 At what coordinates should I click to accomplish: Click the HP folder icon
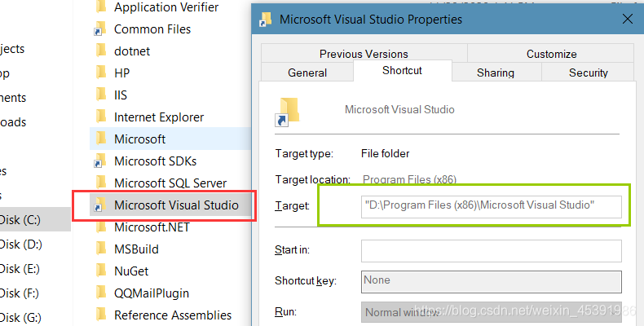(100, 73)
